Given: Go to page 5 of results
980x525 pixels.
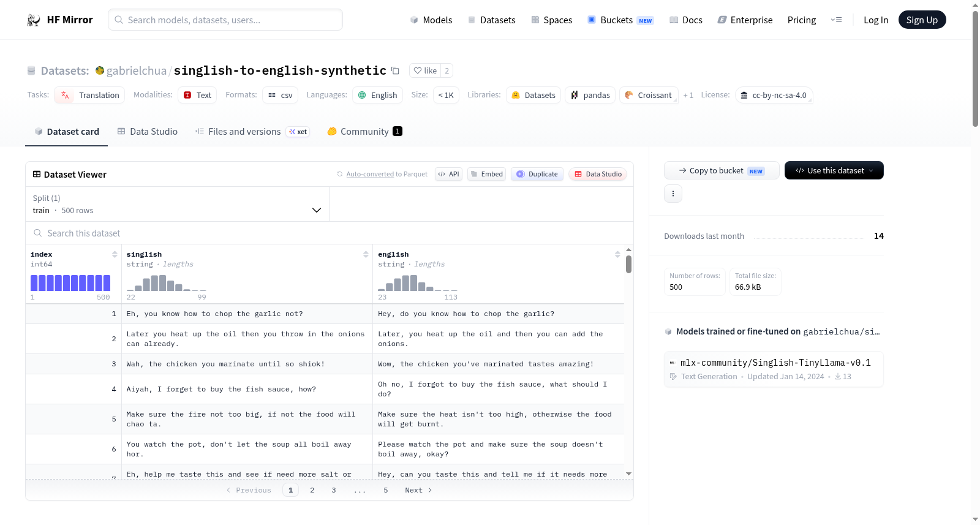Looking at the screenshot, I should [386, 490].
